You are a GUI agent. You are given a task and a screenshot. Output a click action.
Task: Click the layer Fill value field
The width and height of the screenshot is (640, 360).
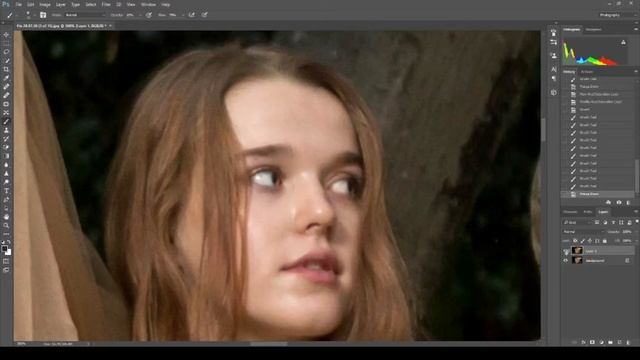(x=627, y=241)
